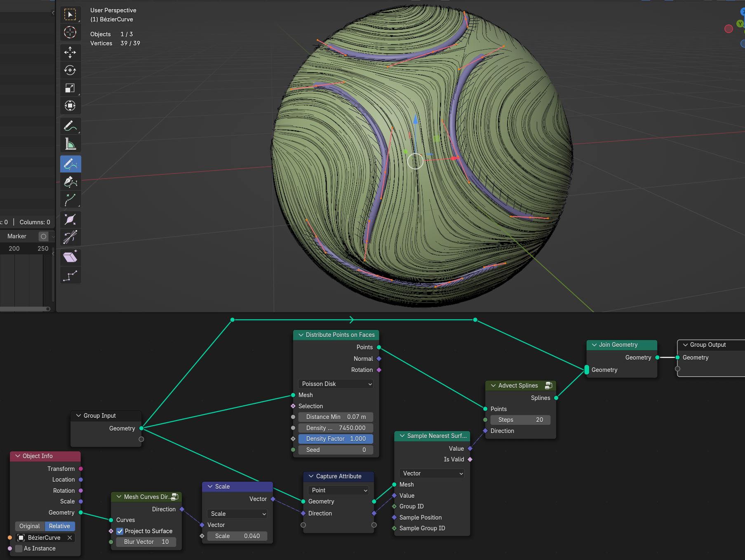Adjust the Density Factor slider
Screen dimensions: 745x560
click(x=336, y=439)
